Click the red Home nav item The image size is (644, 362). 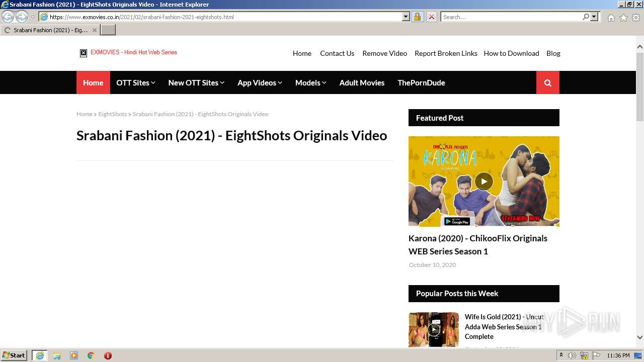93,82
